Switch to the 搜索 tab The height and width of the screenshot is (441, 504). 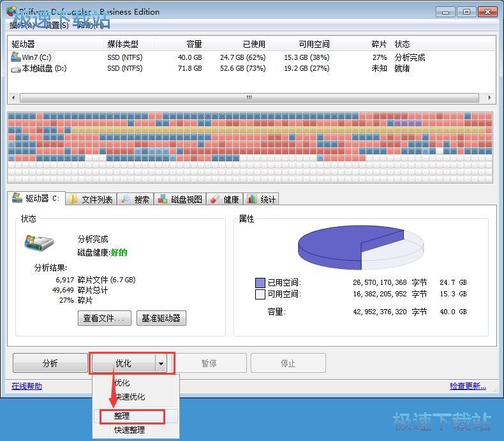pos(135,199)
